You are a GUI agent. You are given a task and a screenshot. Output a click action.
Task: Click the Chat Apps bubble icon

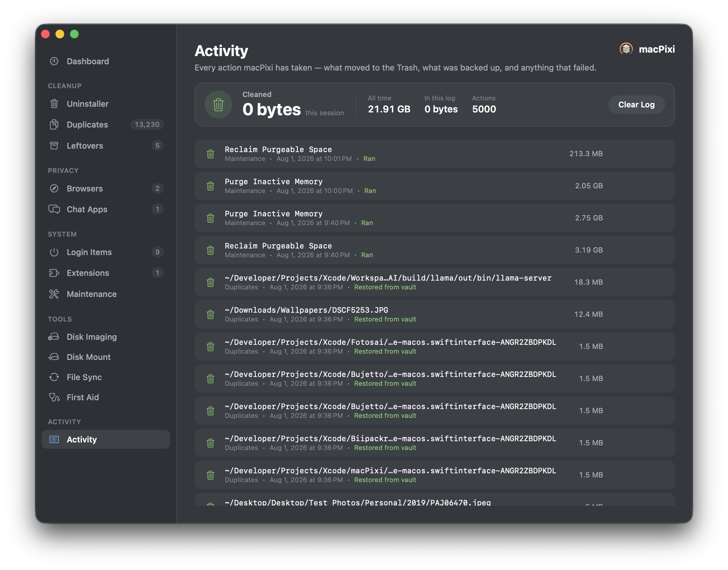(54, 209)
